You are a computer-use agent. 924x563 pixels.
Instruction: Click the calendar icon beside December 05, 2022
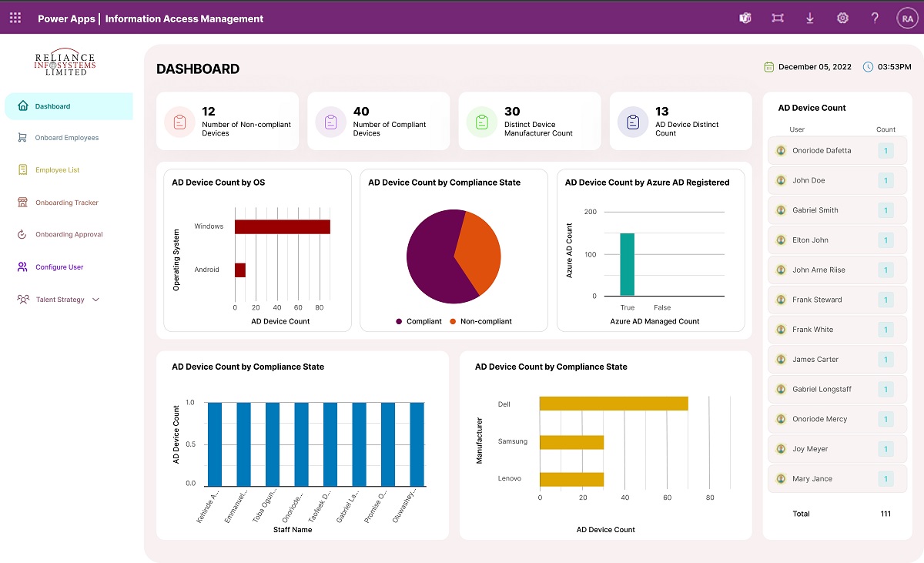click(x=768, y=67)
